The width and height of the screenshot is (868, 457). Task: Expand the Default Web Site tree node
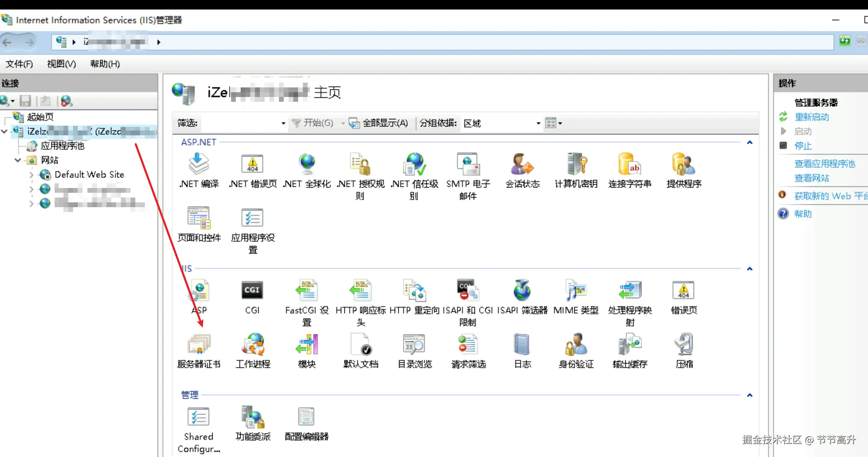click(32, 175)
